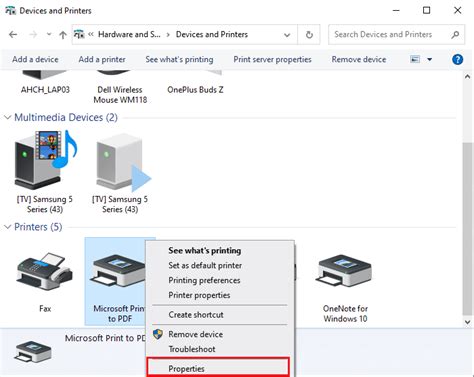Click the Samsung TV media server with music note
Viewport: 474px width, 377px height.
coord(46,160)
